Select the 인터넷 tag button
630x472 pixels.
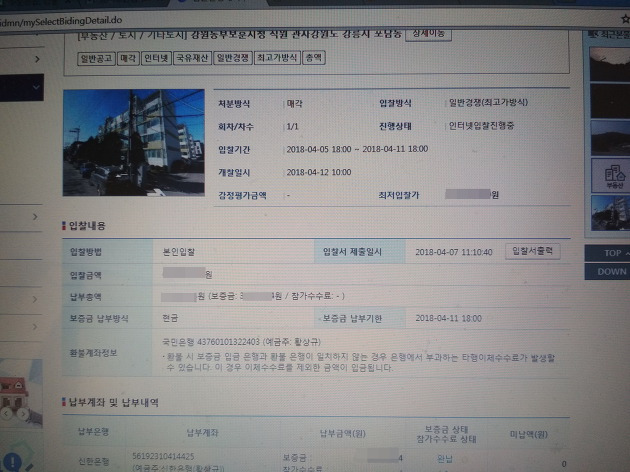click(156, 59)
